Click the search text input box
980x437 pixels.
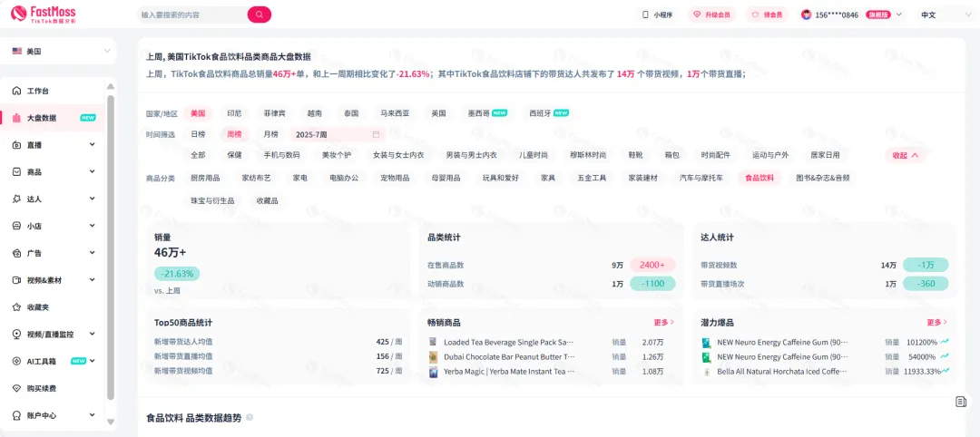[191, 15]
